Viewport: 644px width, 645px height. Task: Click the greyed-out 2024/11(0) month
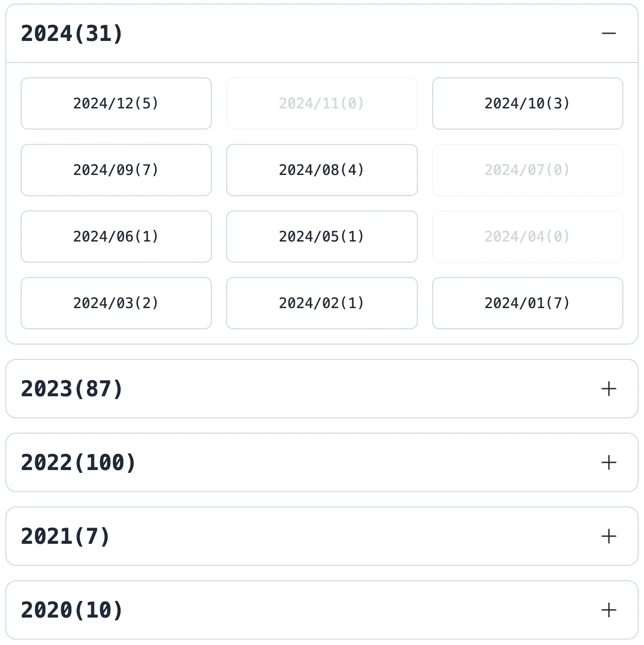[x=322, y=103]
